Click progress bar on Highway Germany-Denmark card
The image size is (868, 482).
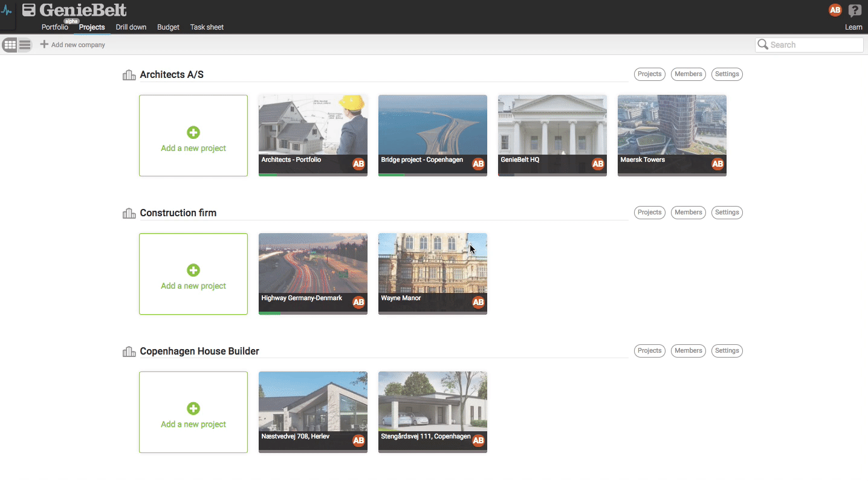pos(313,313)
